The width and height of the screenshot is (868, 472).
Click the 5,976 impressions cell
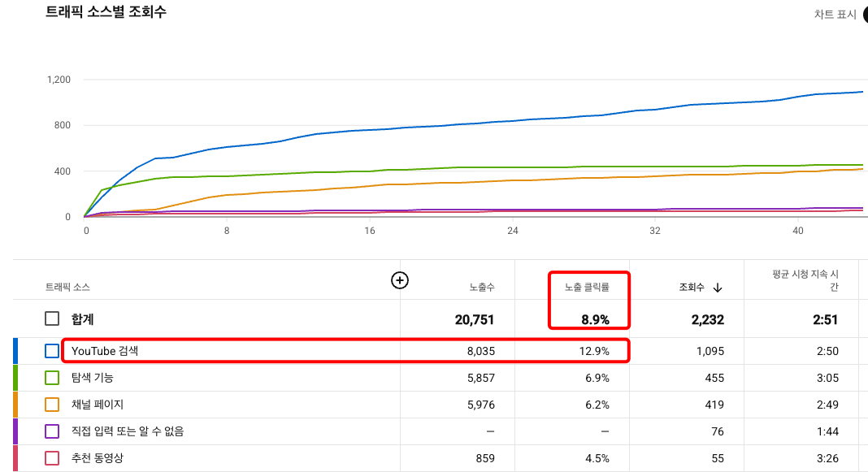pyautogui.click(x=481, y=405)
